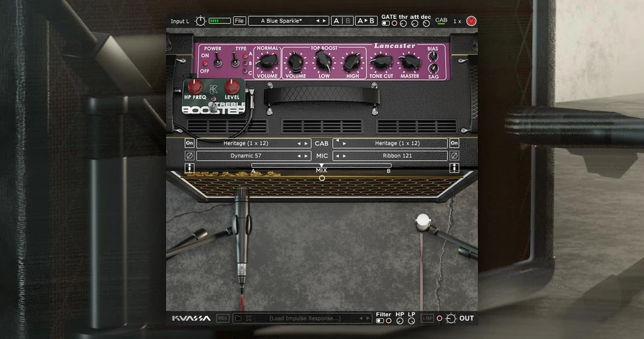This screenshot has height=339, width=644.
Task: Select amp type A
Action: (245, 55)
